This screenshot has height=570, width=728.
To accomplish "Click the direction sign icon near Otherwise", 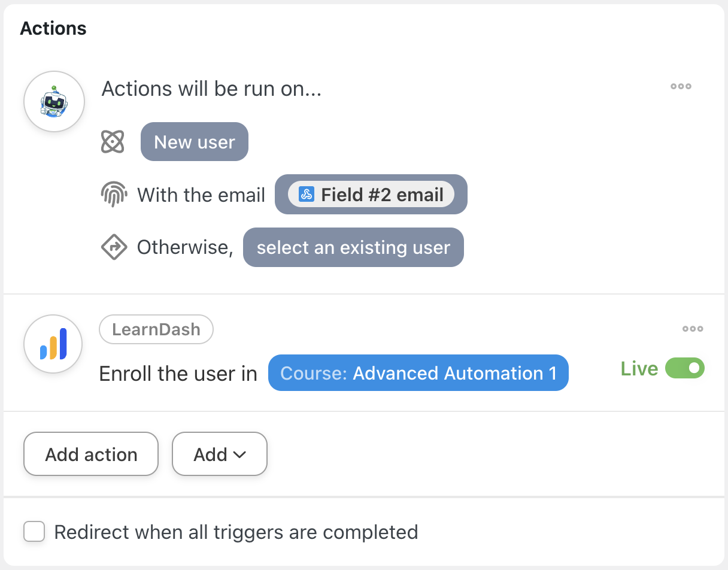I will tap(114, 247).
